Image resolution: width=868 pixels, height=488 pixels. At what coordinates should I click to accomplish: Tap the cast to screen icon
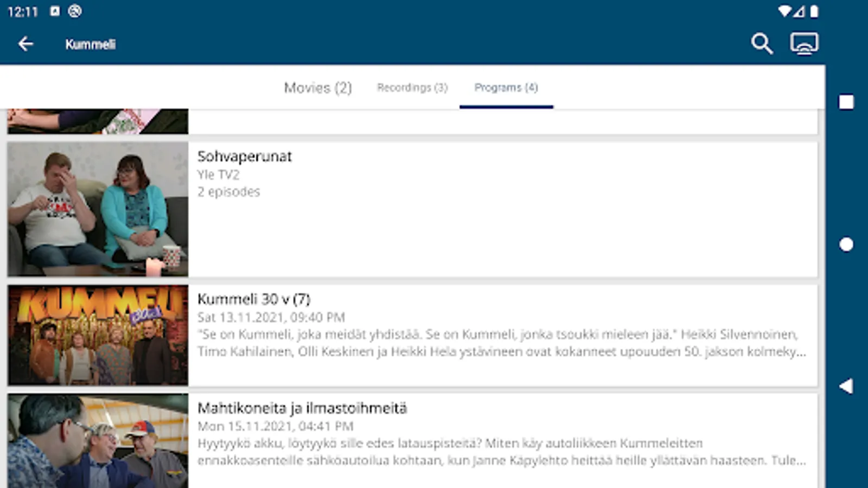click(804, 43)
